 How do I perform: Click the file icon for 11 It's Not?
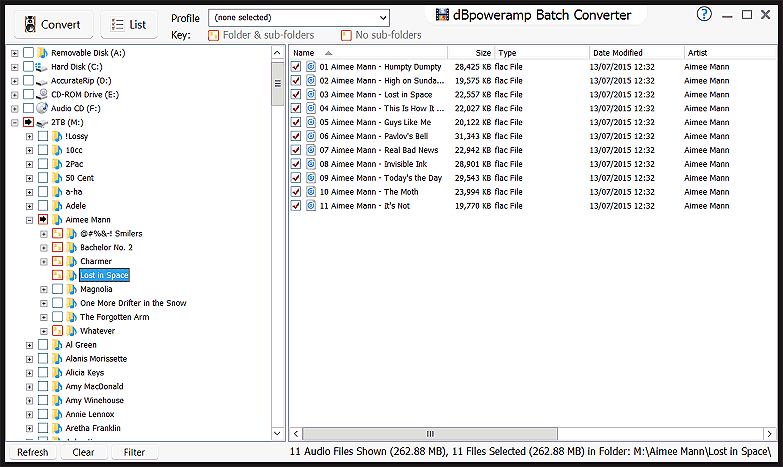(x=311, y=206)
